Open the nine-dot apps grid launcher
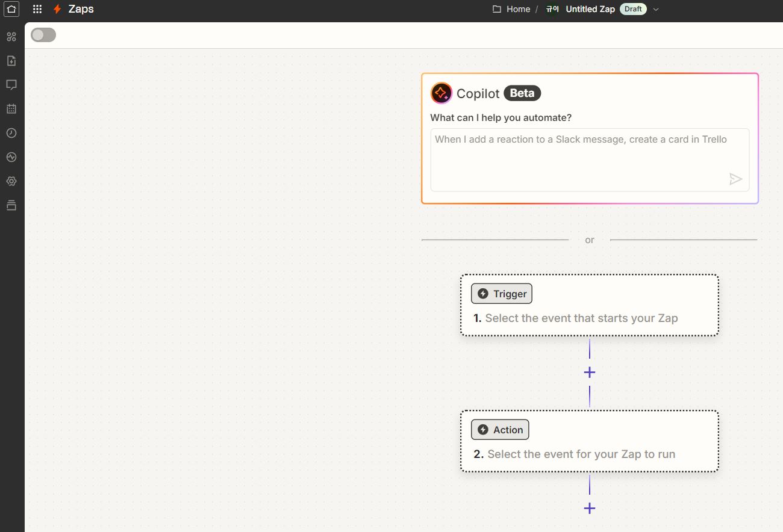783x532 pixels. pyautogui.click(x=37, y=9)
